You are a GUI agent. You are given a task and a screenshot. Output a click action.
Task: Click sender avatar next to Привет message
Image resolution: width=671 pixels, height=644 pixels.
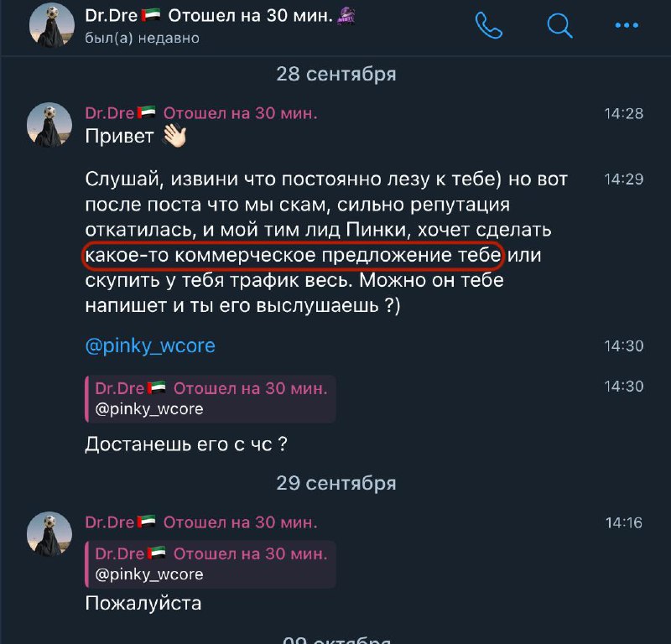coord(49,124)
